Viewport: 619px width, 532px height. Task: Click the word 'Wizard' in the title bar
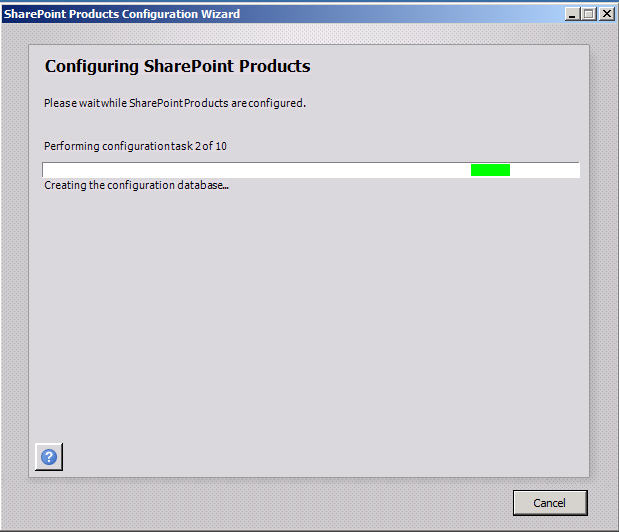click(220, 14)
